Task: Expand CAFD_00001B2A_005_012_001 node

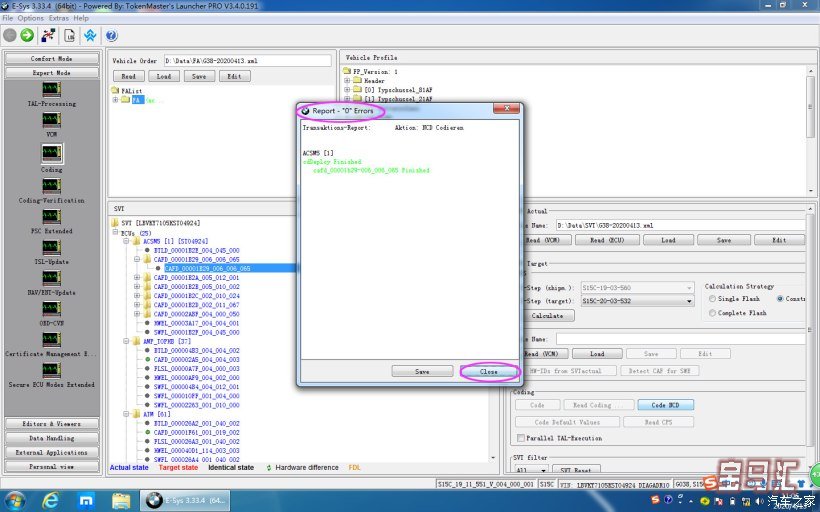Action: coord(136,278)
